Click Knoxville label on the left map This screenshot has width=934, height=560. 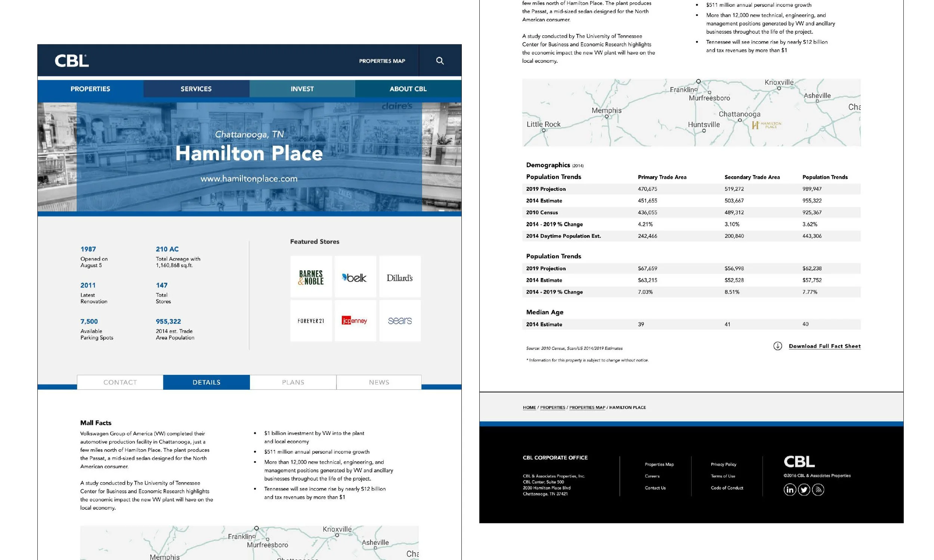[x=337, y=529]
